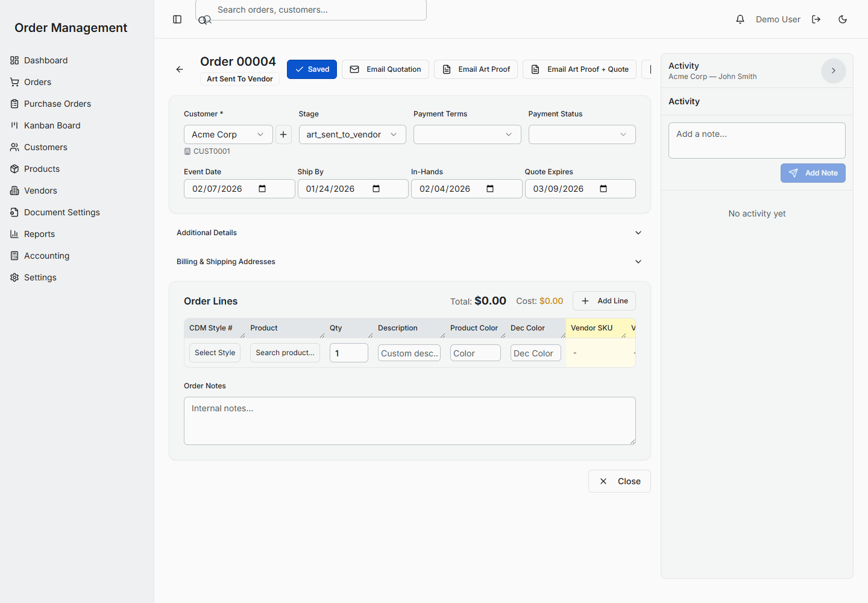The height and width of the screenshot is (603, 868).
Task: Go back using the left arrow
Action: point(180,69)
